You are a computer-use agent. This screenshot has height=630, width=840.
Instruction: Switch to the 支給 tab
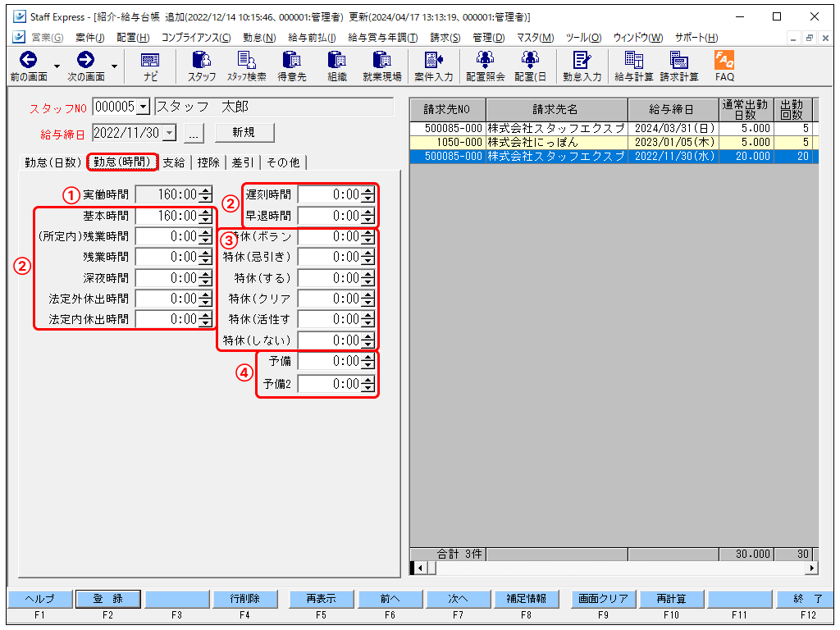[x=173, y=162]
